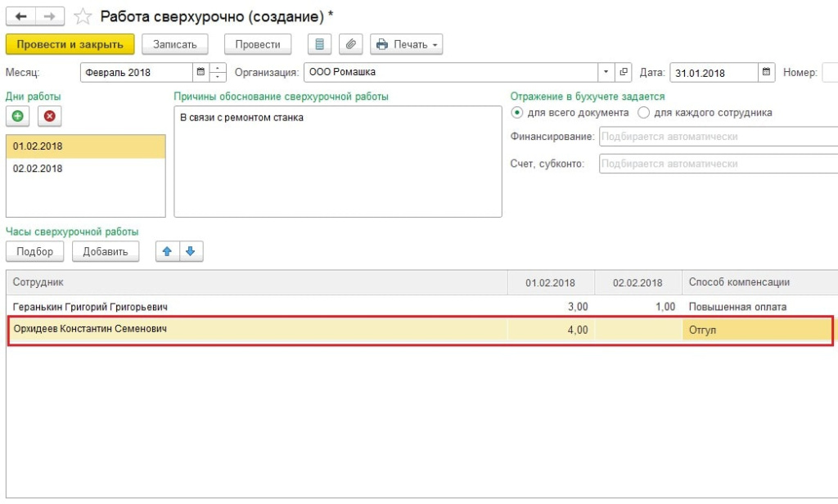This screenshot has height=504, width=838.
Task: Delete work day with red cross icon
Action: click(48, 116)
